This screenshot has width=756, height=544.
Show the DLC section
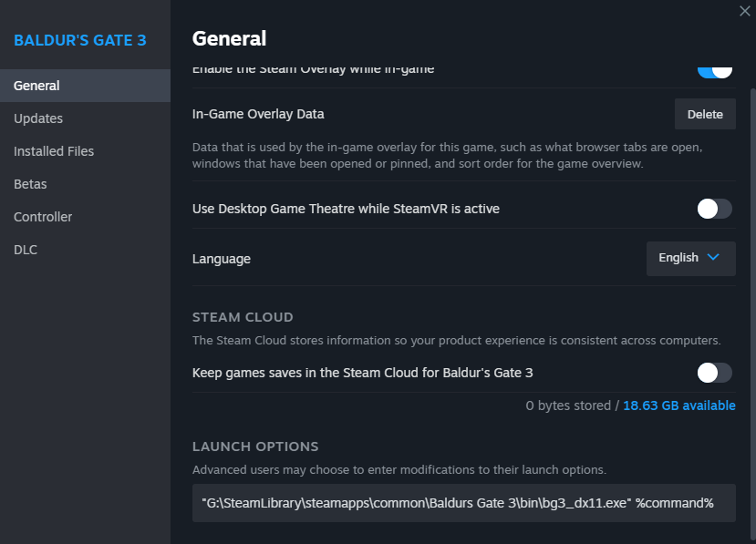tap(26, 250)
